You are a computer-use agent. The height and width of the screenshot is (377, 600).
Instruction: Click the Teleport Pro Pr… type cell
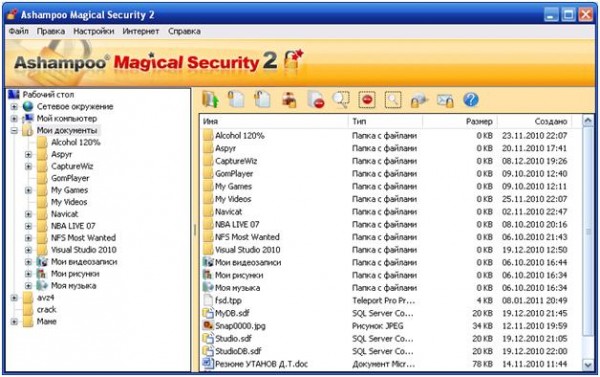[x=383, y=301]
